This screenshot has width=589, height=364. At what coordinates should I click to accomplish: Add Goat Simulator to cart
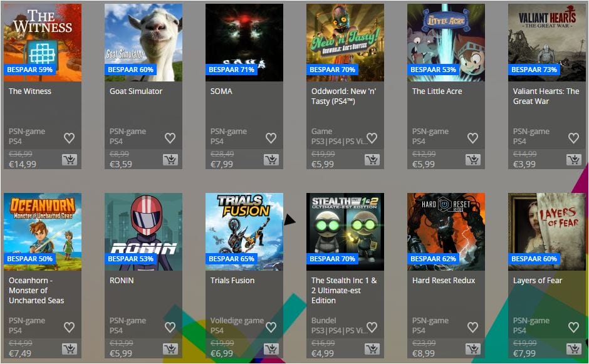[170, 160]
